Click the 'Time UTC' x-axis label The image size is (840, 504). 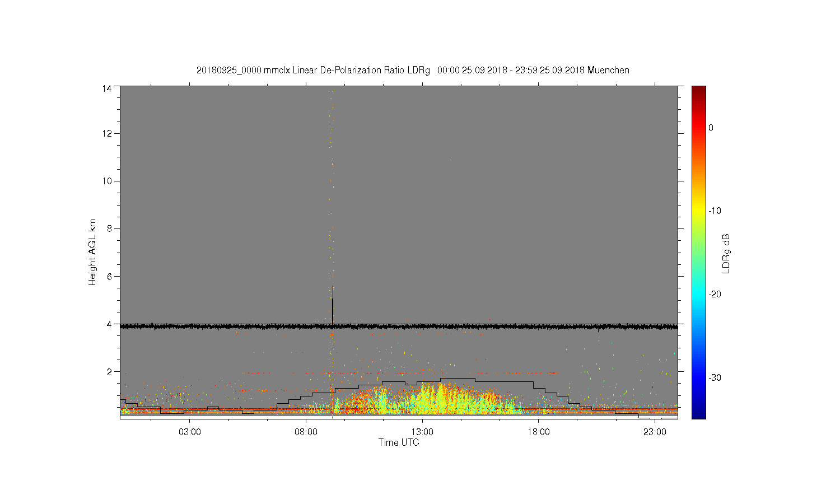coord(399,442)
